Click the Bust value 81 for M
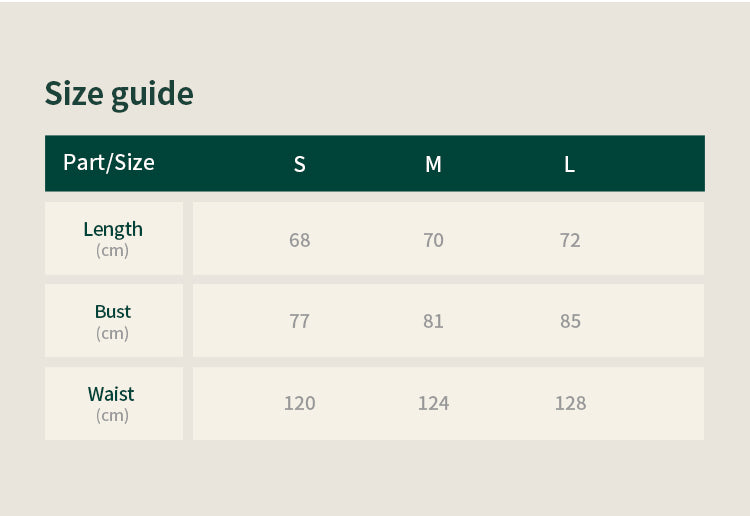 (433, 321)
